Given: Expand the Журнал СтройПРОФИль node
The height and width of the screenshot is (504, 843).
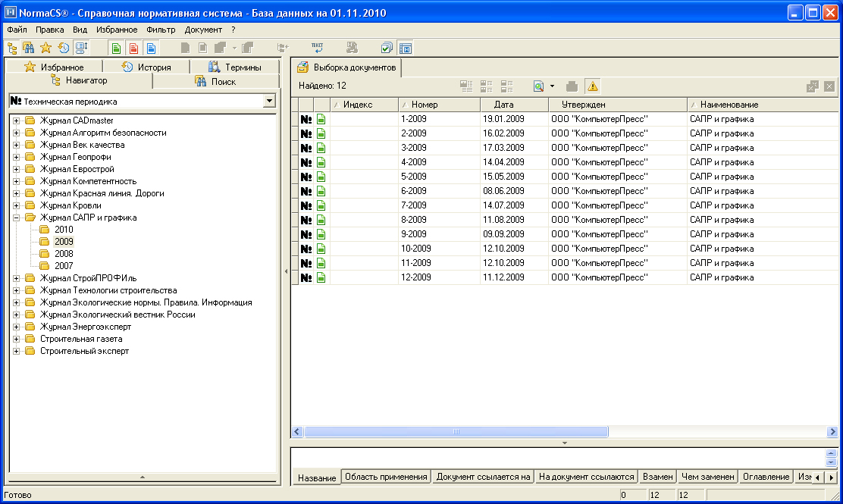Looking at the screenshot, I should [x=16, y=278].
